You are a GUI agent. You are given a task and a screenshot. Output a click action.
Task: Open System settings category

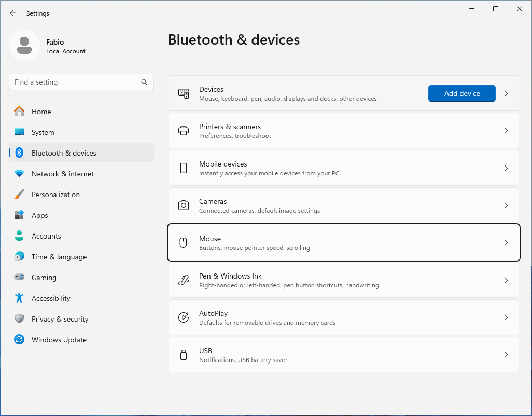81,132
